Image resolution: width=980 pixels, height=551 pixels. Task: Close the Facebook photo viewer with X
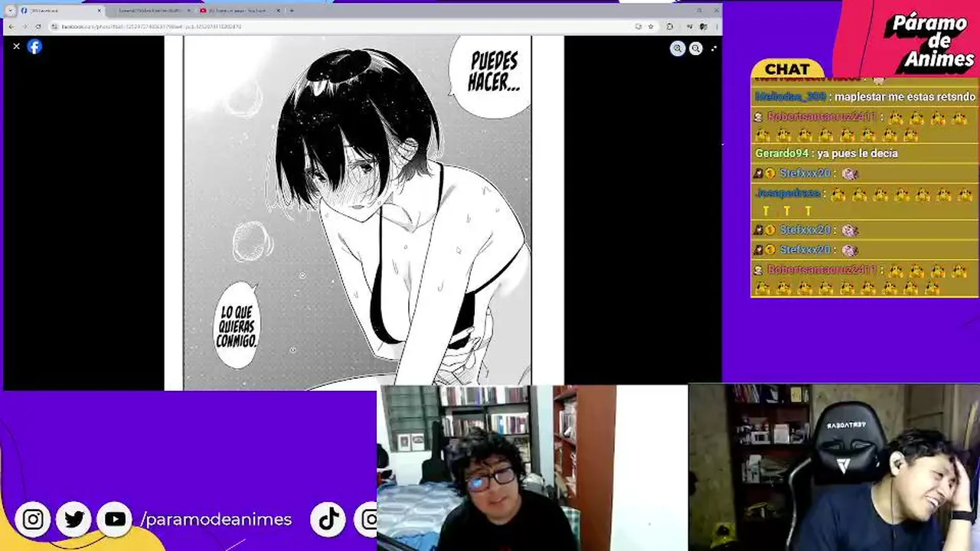(16, 47)
